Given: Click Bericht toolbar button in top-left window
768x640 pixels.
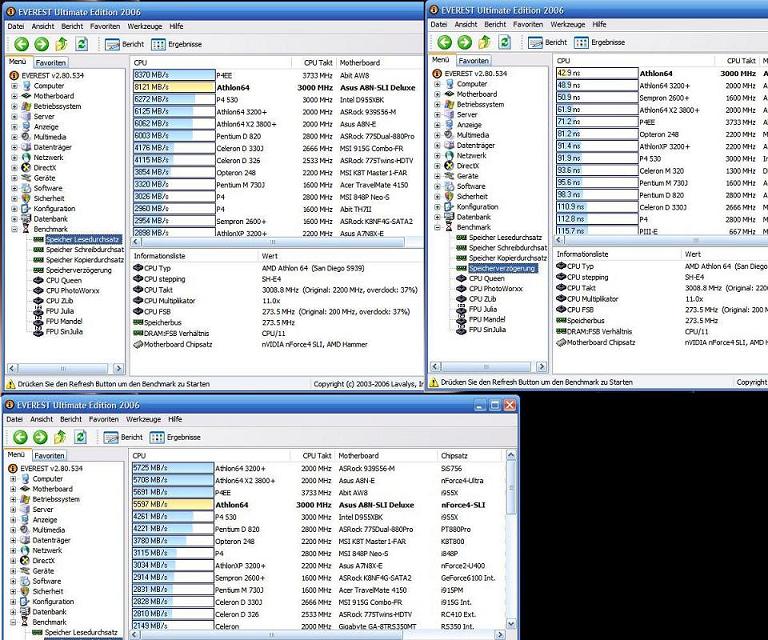Looking at the screenshot, I should [125, 44].
